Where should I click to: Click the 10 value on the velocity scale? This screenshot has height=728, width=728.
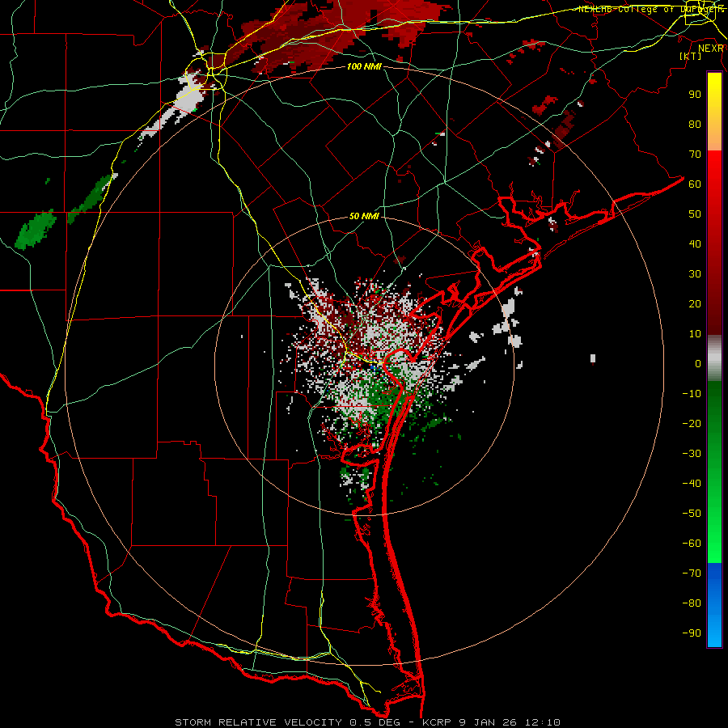[x=695, y=334]
